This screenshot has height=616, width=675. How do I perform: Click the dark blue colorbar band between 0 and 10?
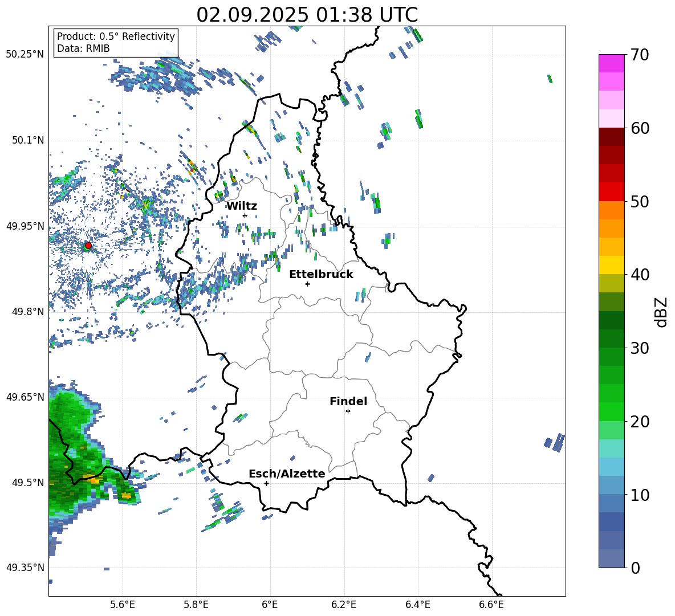[611, 521]
